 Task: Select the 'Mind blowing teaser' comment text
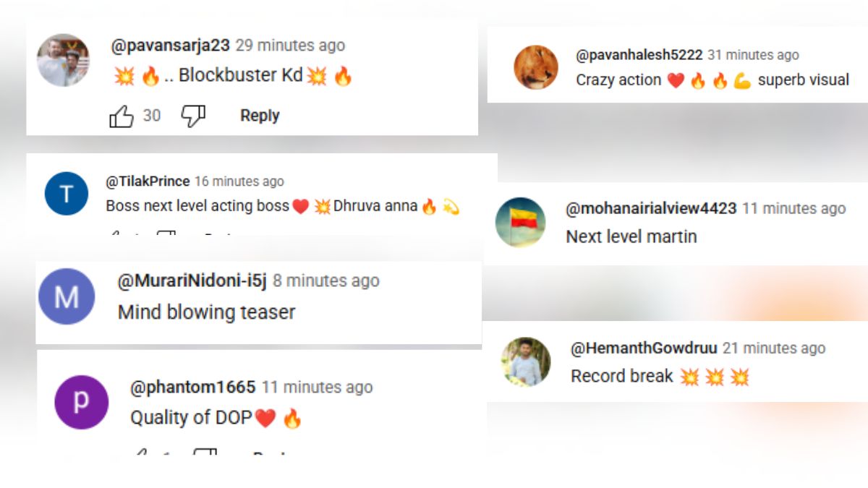[x=207, y=312]
